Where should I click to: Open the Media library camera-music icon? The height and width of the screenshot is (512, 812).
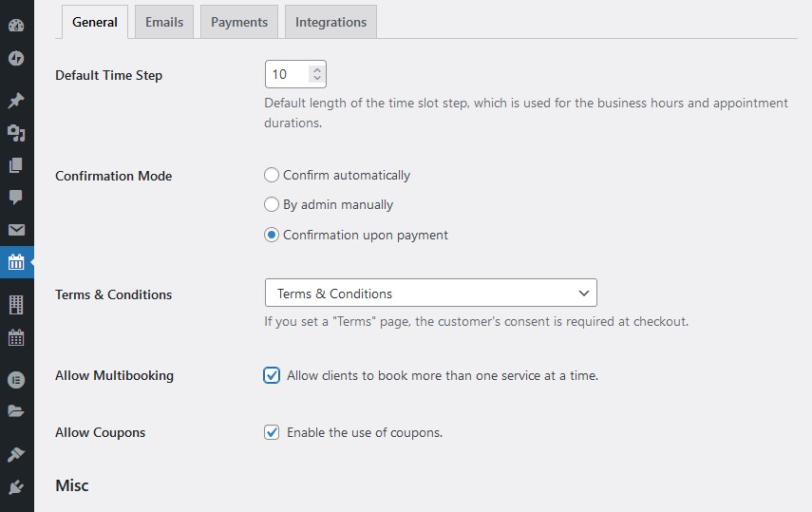(16, 133)
